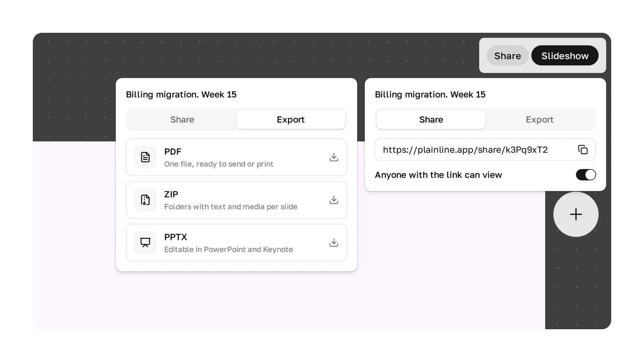Click title 'Billing migration. Week 15' in link panel

[430, 95]
